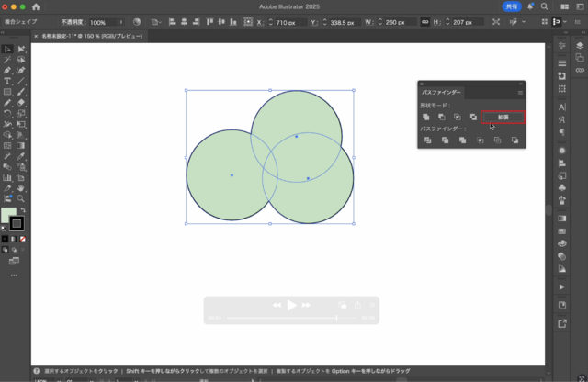Select the Gradient tool
Image resolution: width=588 pixels, height=382 pixels.
[21, 145]
